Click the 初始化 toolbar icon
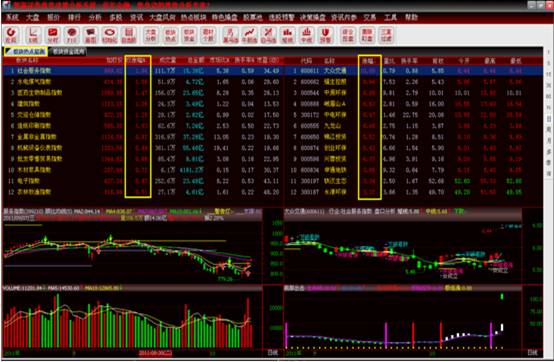554x362 pixels. pyautogui.click(x=110, y=35)
